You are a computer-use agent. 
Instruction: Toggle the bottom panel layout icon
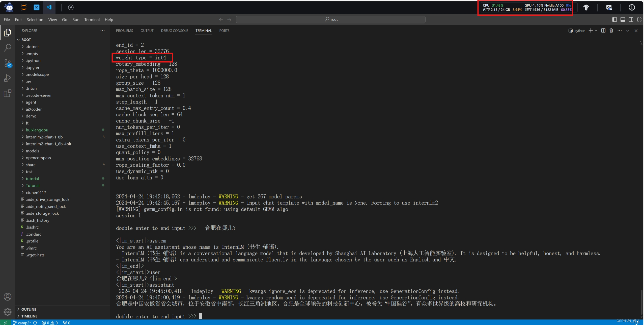click(623, 19)
